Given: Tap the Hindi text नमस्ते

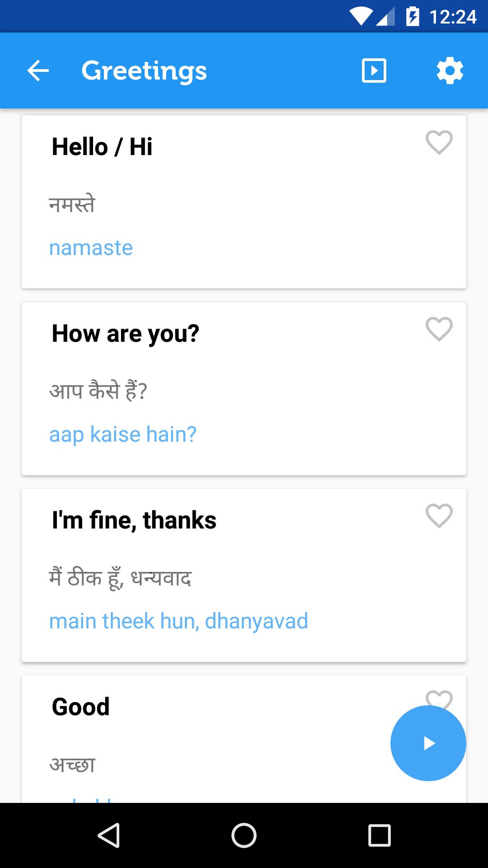Looking at the screenshot, I should coord(72,204).
